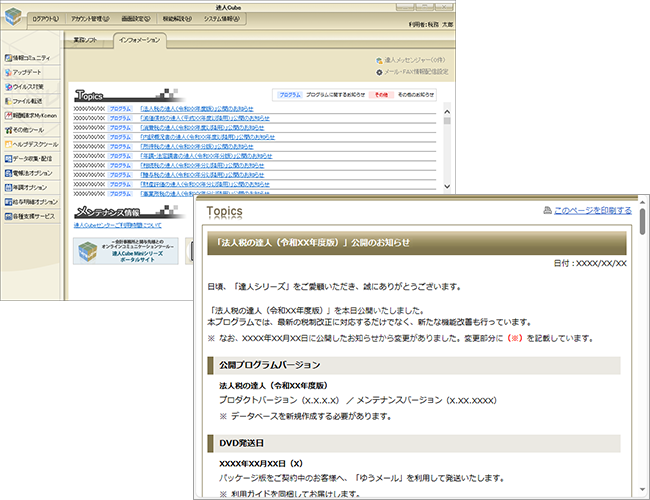650x500 pixels.
Task: Expand the システム情報 menu
Action: pos(255,19)
